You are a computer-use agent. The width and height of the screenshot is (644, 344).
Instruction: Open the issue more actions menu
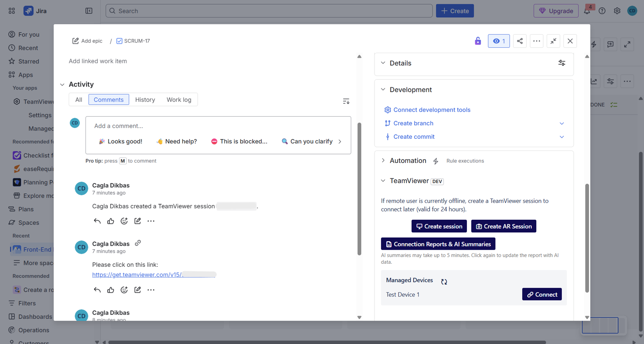tap(536, 41)
